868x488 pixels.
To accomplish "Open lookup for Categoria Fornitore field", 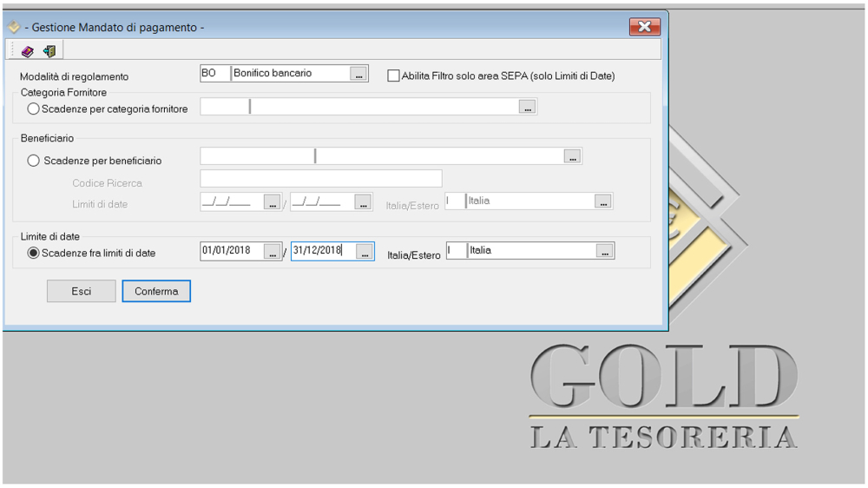I will 527,108.
